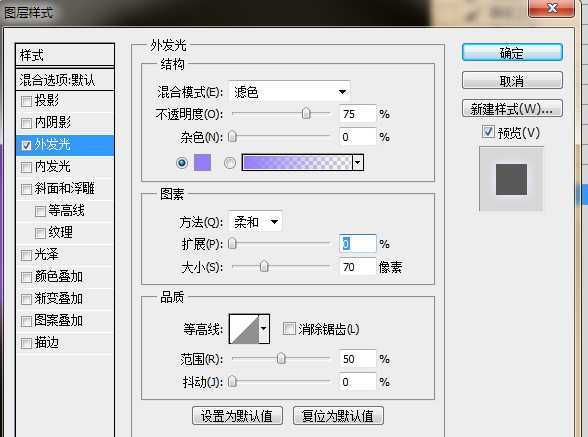Screen dimensions: 588x437
Task: Check the 消除锯齿(L) anti-alias checkbox
Action: coord(289,329)
